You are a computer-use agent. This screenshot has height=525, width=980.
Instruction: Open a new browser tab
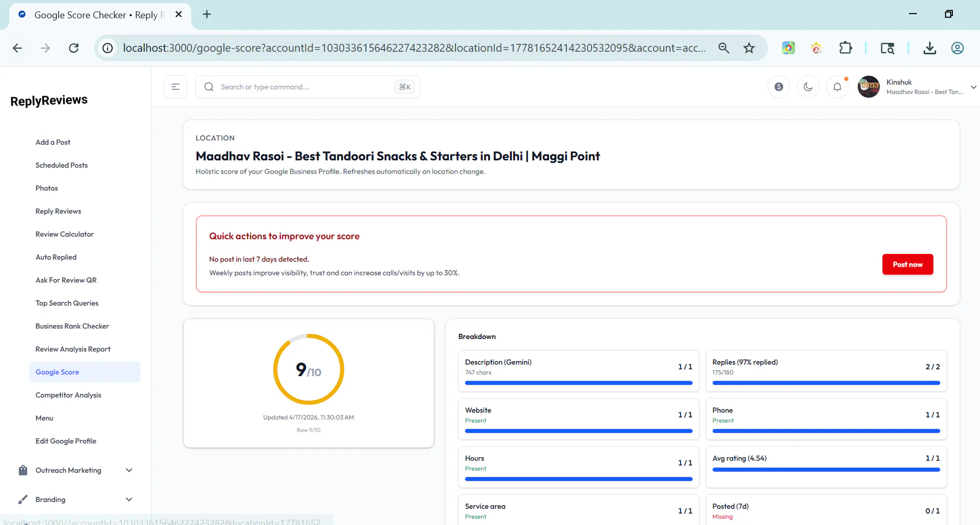click(207, 14)
